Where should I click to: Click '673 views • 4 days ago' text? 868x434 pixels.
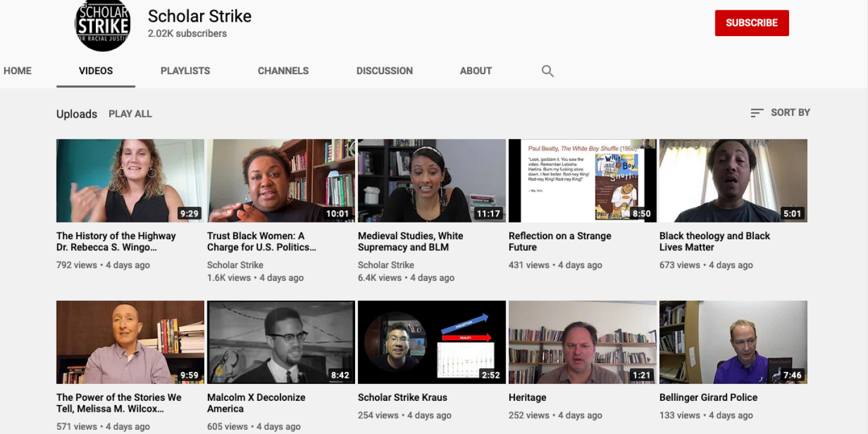pos(706,265)
